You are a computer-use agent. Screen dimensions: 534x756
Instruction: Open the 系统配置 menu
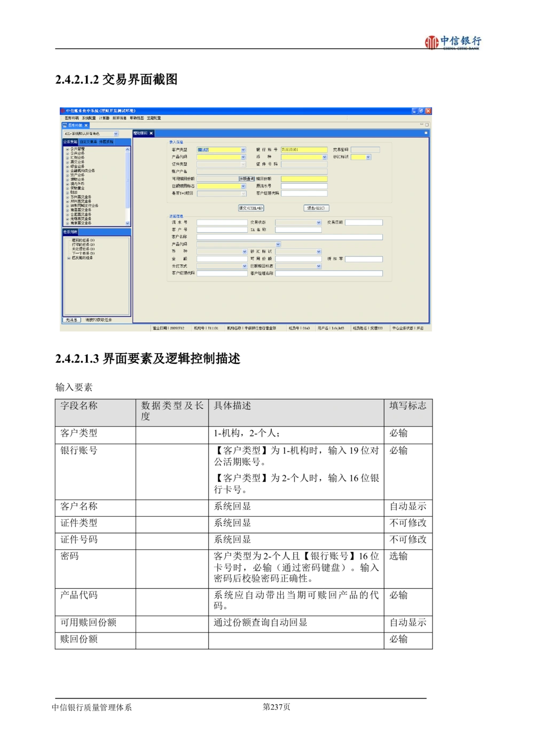pyautogui.click(x=89, y=118)
